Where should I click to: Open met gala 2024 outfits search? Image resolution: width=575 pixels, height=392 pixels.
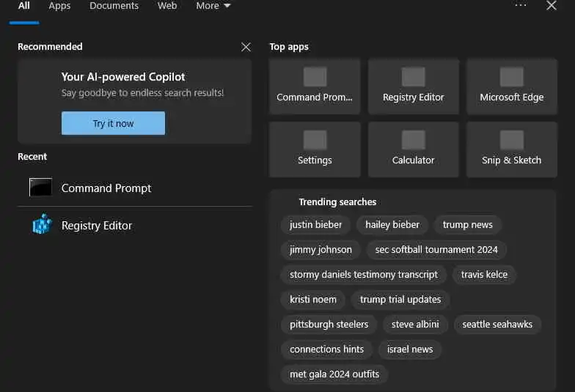point(334,374)
